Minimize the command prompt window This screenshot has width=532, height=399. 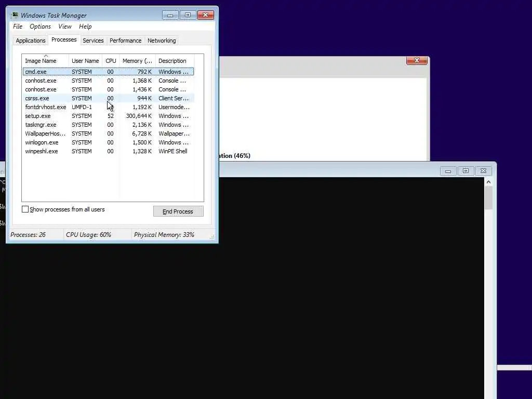448,171
